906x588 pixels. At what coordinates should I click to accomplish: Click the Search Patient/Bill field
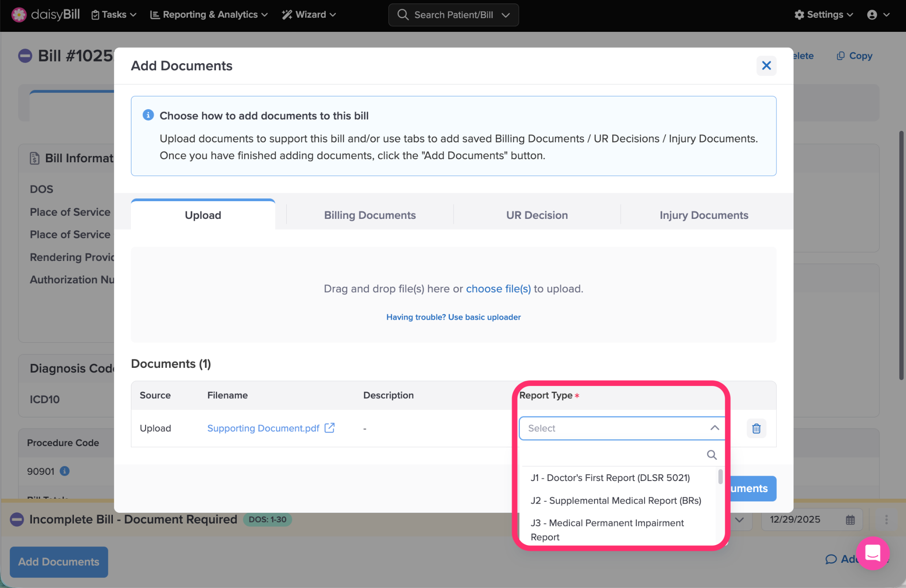tap(453, 15)
